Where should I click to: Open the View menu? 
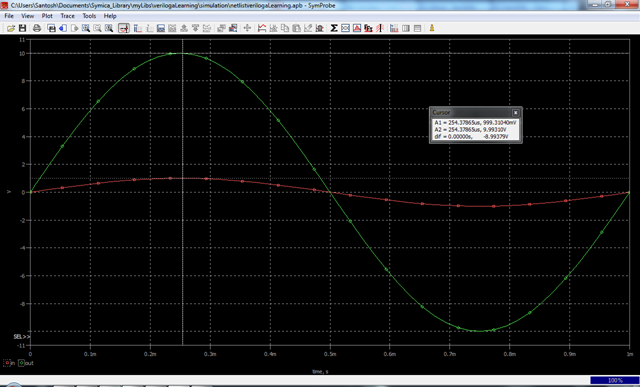(x=27, y=16)
